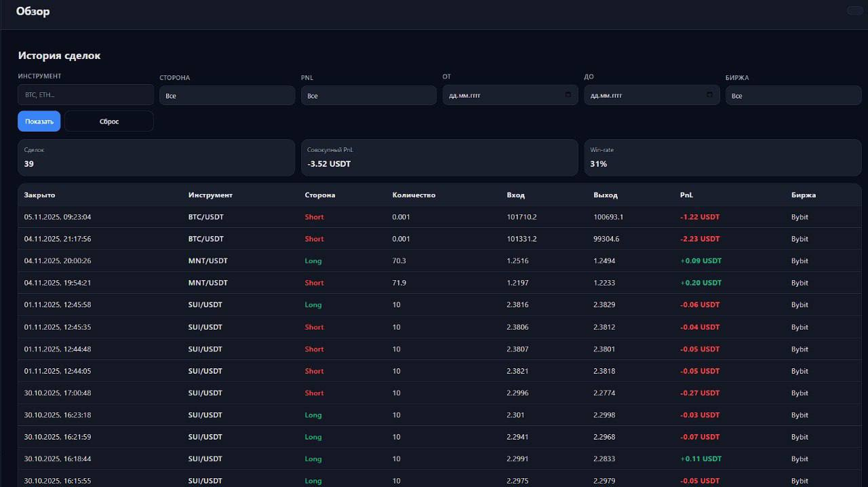Click MNT/USDT in the 20:00:26 row
The height and width of the screenshot is (487, 868).
[x=208, y=260]
